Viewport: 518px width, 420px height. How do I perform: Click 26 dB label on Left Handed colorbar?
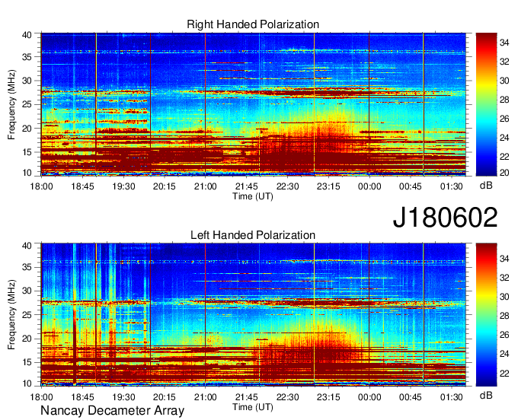[504, 335]
